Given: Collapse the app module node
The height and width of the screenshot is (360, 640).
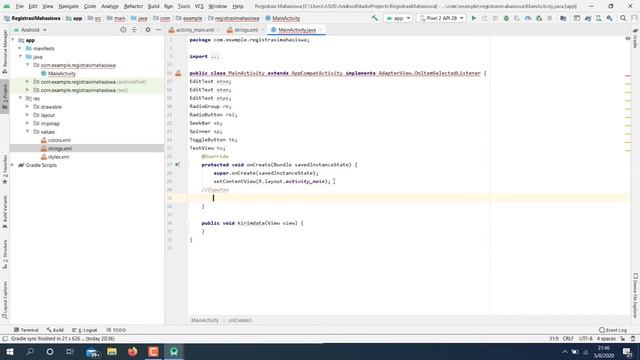Looking at the screenshot, I should 13,40.
